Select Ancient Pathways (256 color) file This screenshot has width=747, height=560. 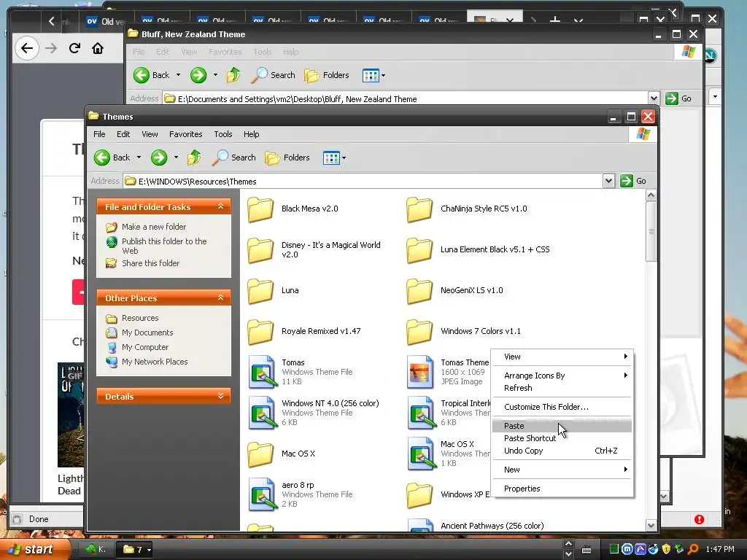492,526
